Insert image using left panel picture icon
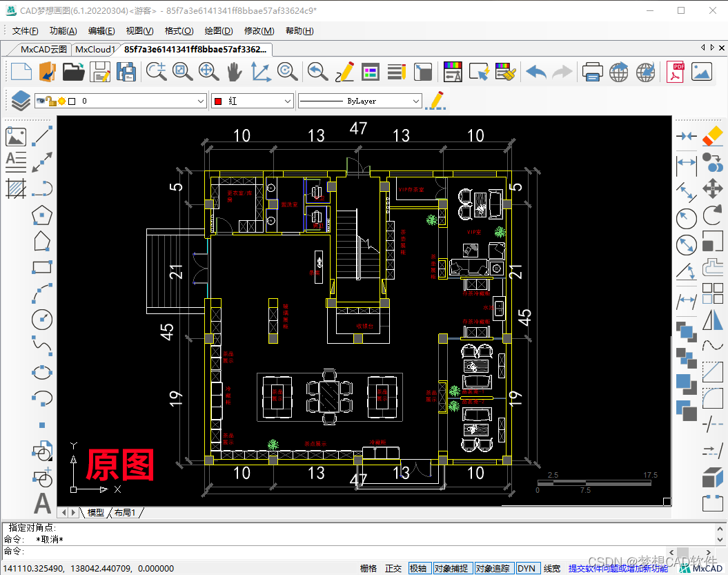Screen dimensions: 728x575 click(16, 136)
